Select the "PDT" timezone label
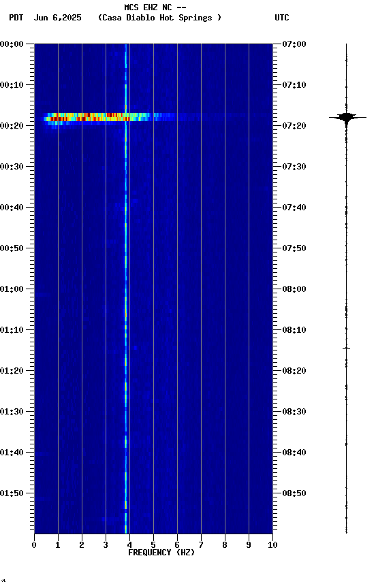376x588 pixels. [16, 18]
